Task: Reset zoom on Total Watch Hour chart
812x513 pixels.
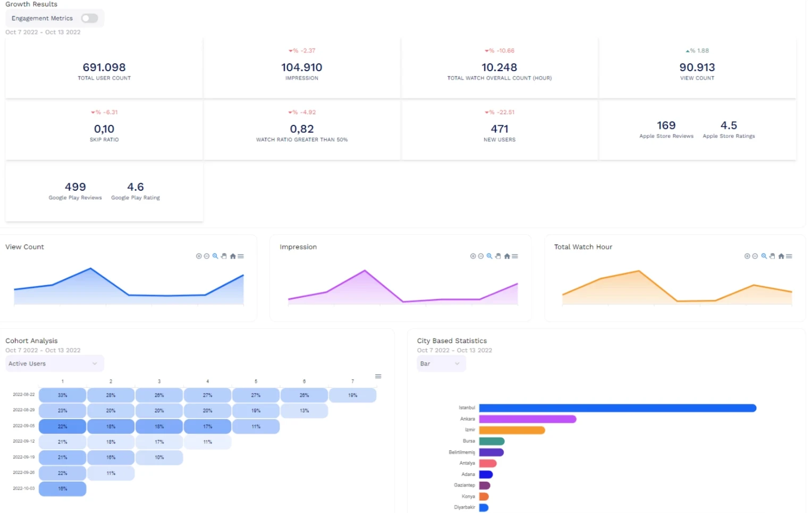Action: [x=781, y=256]
